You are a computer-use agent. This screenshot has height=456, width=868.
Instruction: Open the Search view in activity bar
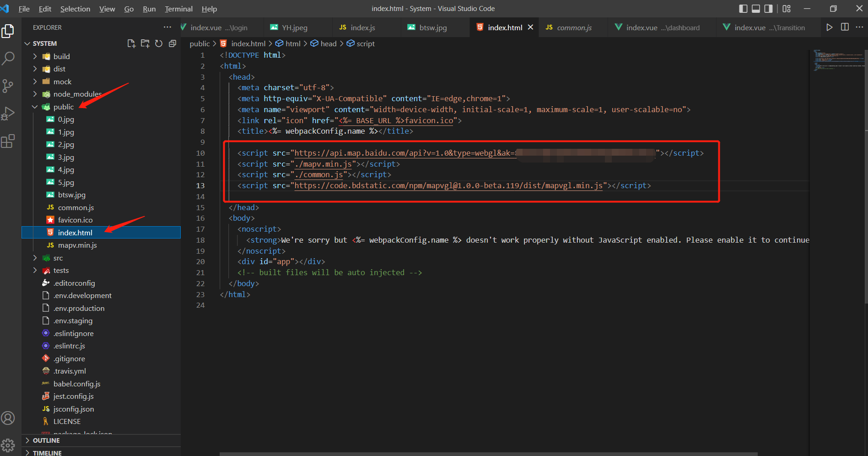8,58
